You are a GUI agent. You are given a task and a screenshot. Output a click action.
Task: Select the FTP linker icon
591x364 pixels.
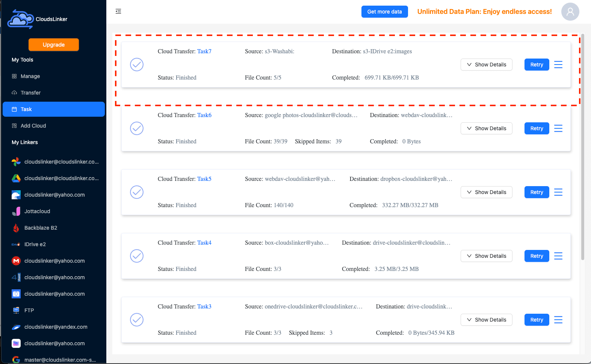(x=16, y=310)
